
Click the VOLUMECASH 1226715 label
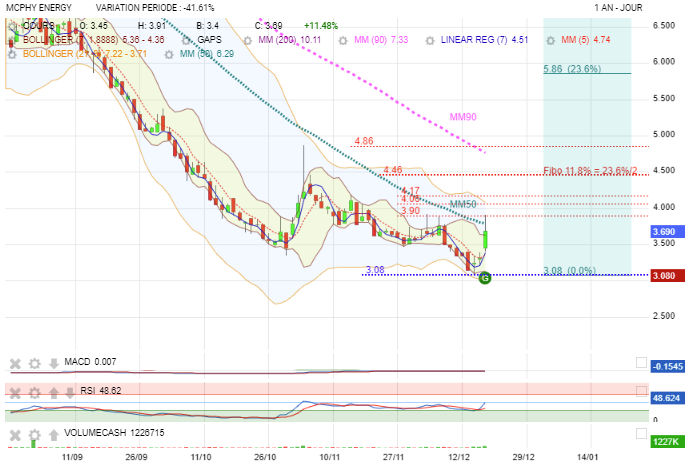coord(114,433)
